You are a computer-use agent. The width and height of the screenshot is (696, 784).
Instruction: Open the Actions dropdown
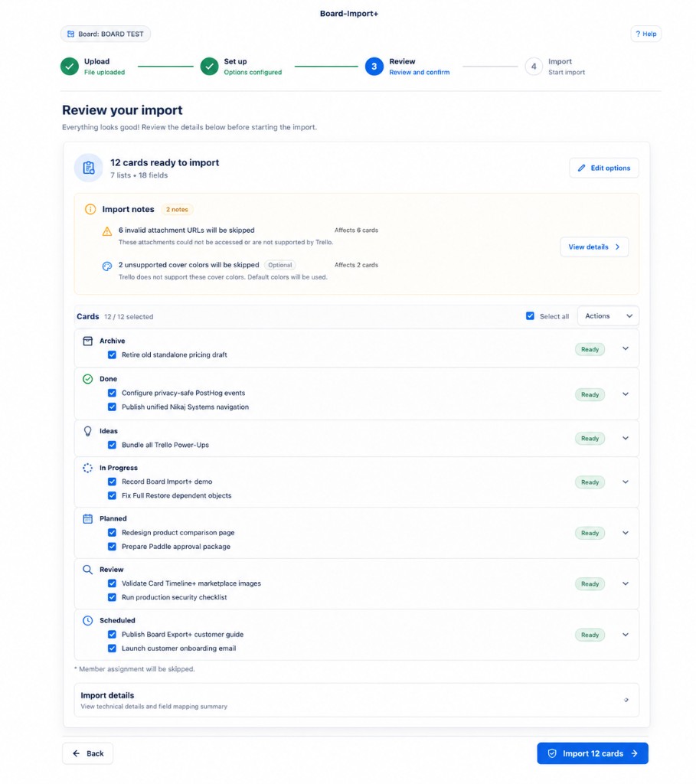[608, 316]
